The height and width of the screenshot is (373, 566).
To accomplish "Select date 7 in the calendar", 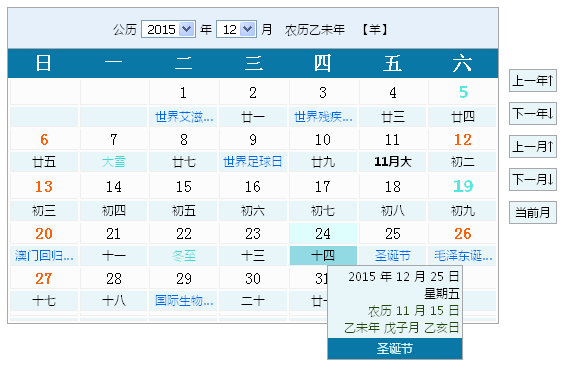I will point(114,140).
